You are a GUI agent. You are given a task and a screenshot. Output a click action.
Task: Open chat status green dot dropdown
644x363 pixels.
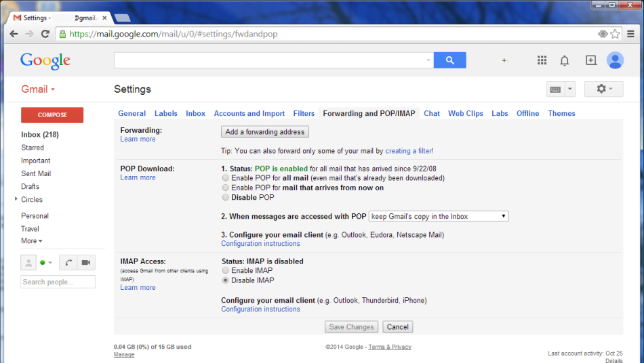[46, 263]
